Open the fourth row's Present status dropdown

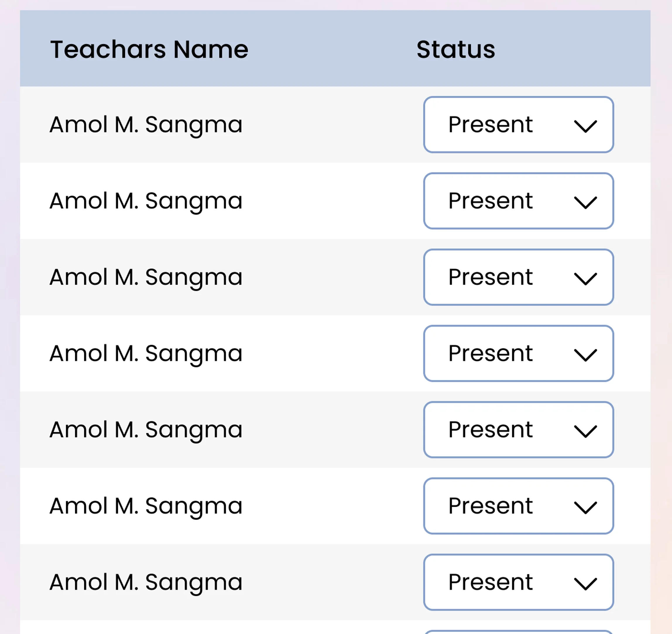(519, 353)
